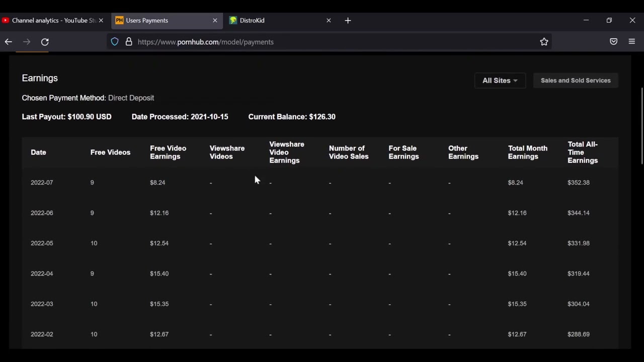Select the 2022-03 date cell

(x=42, y=304)
